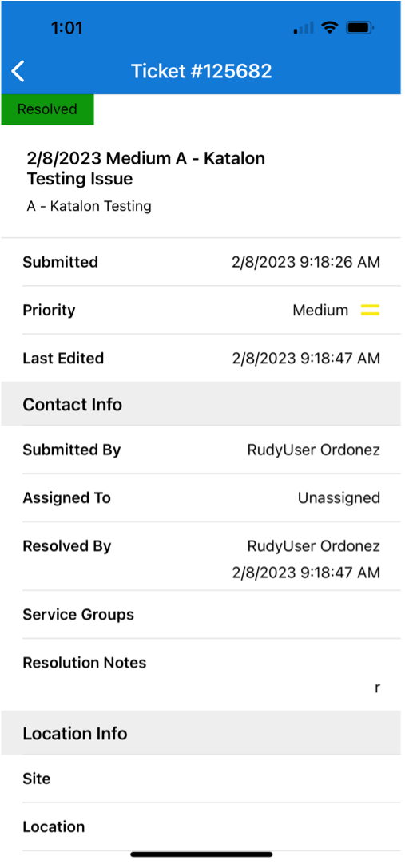Select the Katalon Testing Issue title

coord(146,168)
